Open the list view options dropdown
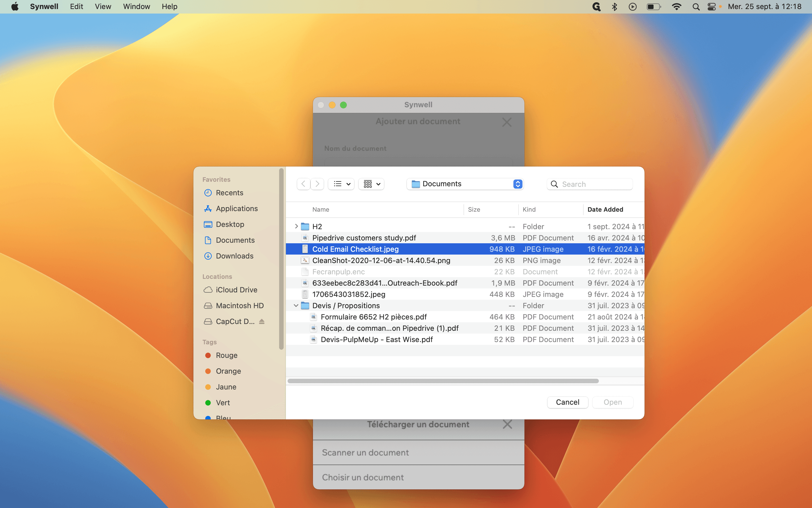Image resolution: width=812 pixels, height=508 pixels. click(x=341, y=184)
